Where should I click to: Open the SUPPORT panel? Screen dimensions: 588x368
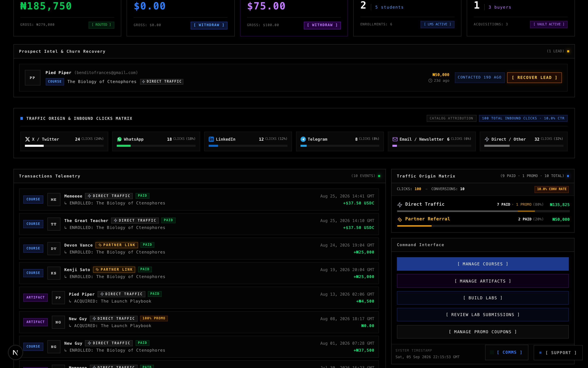coord(558,353)
